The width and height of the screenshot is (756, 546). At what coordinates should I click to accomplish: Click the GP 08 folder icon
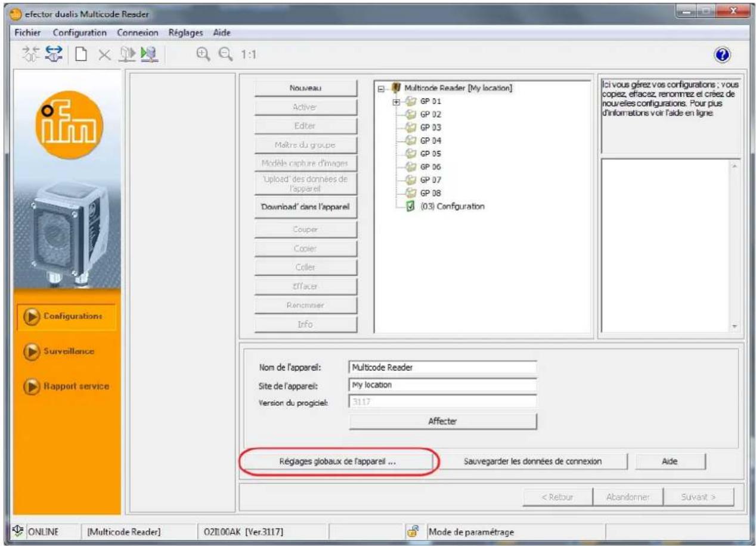[410, 193]
